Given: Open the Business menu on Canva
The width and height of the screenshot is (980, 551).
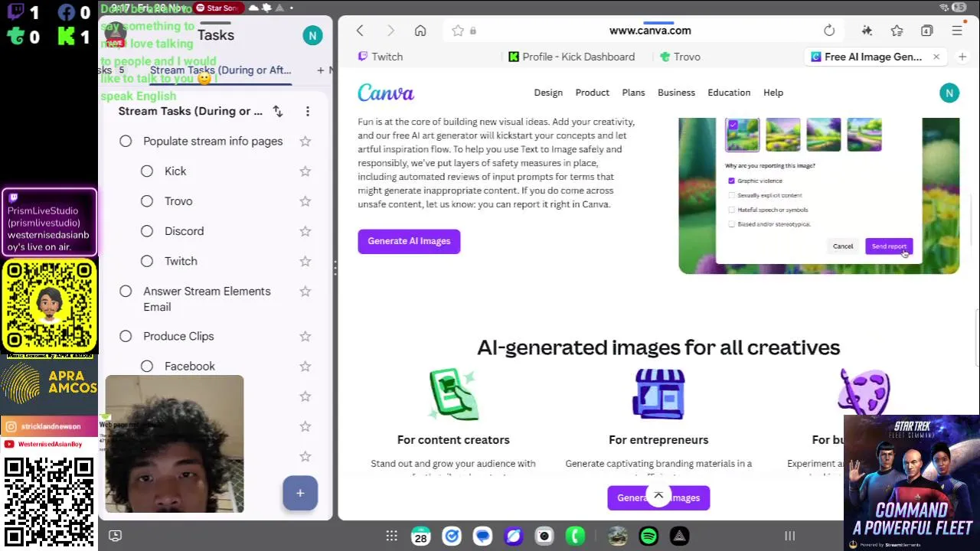Looking at the screenshot, I should 676,93.
